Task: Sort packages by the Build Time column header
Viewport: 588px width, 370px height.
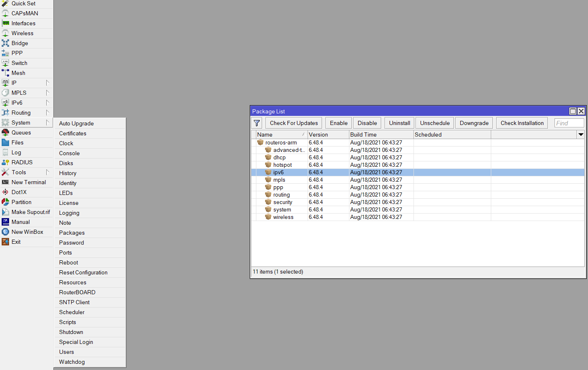Action: point(381,135)
